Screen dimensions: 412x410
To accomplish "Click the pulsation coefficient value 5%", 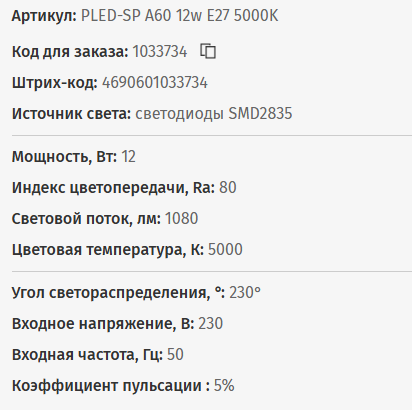I will coord(224,385).
